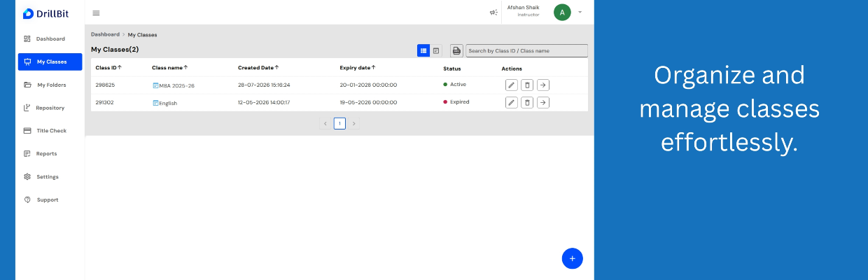This screenshot has height=280, width=868.
Task: Sort by the Class ID column
Action: [x=108, y=68]
